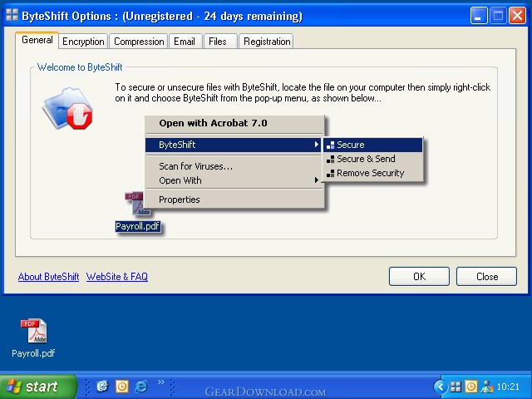This screenshot has height=399, width=532.
Task: Expand the Open With submenu arrow
Action: [x=316, y=180]
